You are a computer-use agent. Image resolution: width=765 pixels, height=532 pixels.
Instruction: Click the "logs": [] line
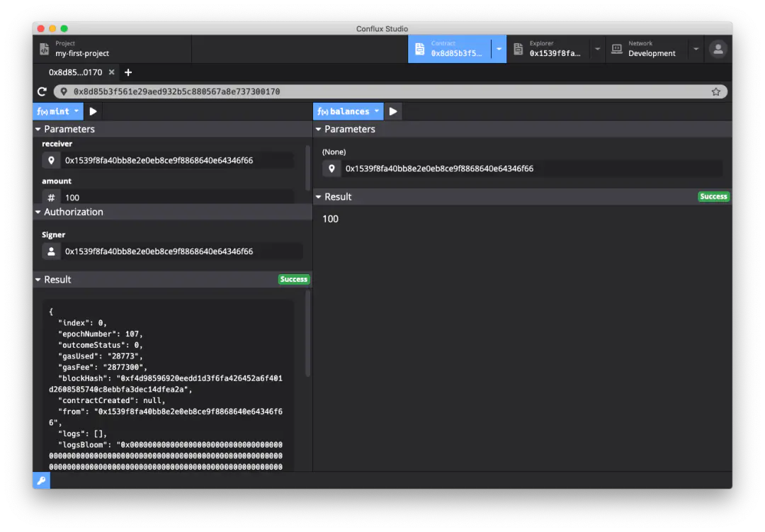pyautogui.click(x=82, y=434)
